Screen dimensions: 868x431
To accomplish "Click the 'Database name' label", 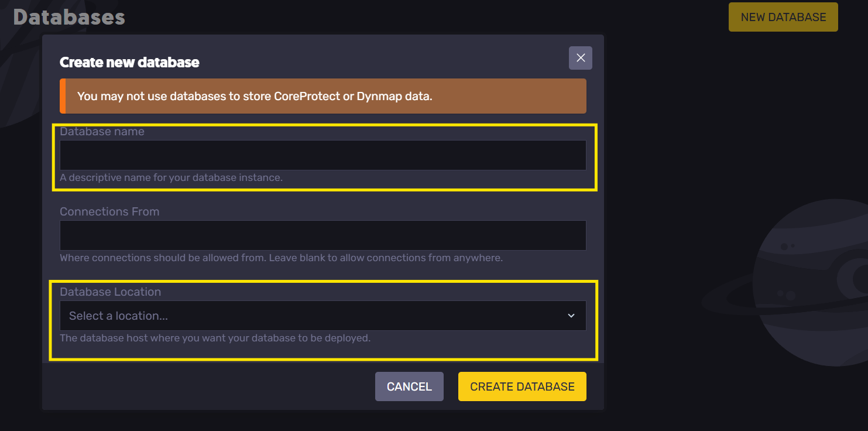I will click(x=102, y=131).
